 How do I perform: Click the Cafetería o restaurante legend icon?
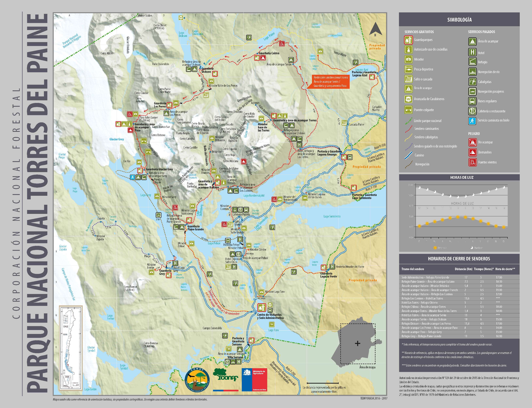click(x=472, y=111)
